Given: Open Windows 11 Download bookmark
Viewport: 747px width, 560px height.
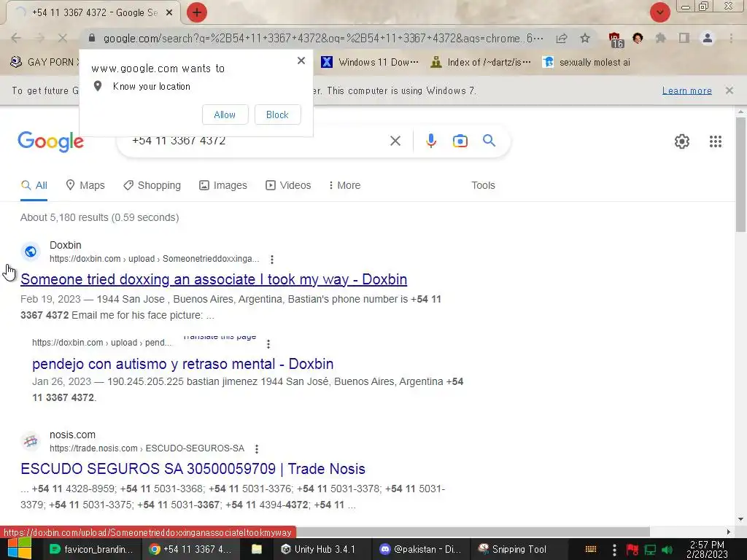Looking at the screenshot, I should (370, 63).
